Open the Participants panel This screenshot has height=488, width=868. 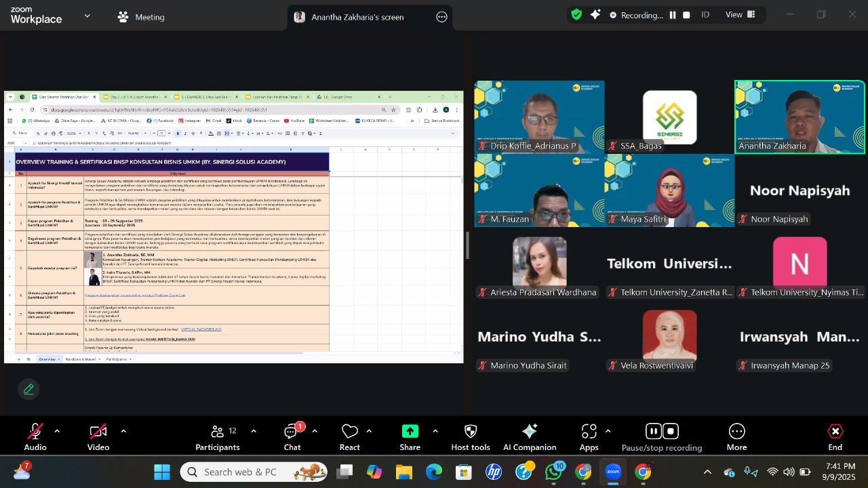pyautogui.click(x=217, y=437)
